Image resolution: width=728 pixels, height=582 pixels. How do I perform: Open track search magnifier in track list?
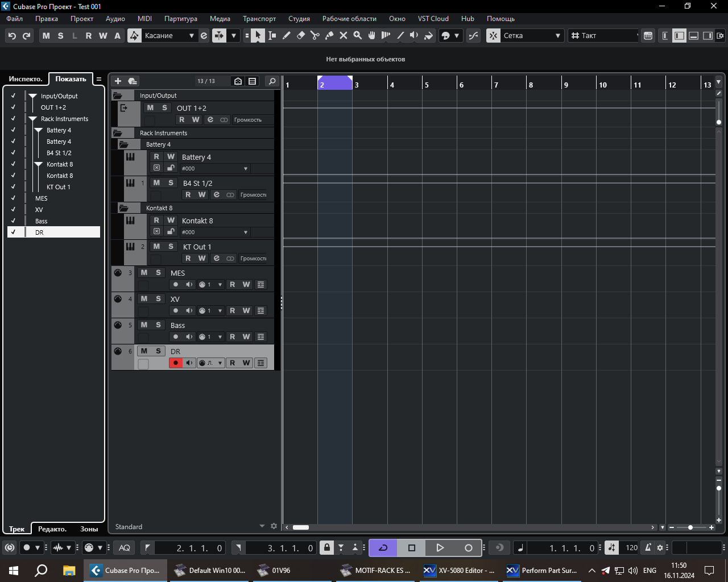[x=272, y=81]
